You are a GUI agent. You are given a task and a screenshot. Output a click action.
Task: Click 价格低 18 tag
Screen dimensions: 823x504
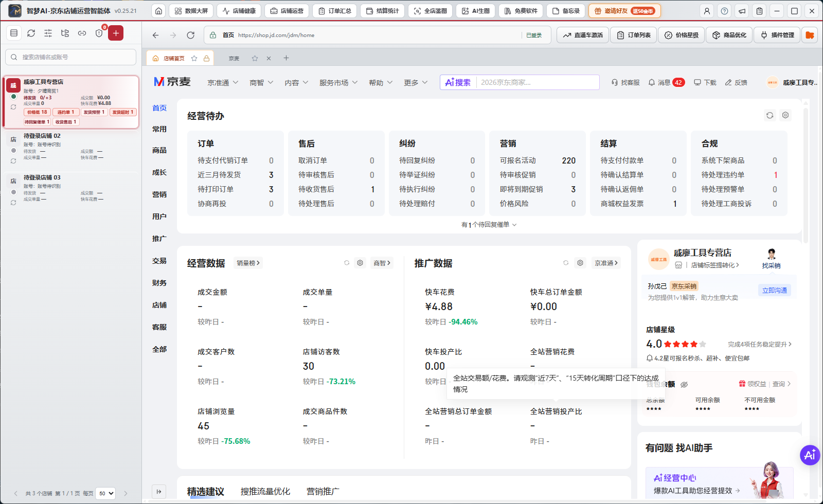[37, 112]
